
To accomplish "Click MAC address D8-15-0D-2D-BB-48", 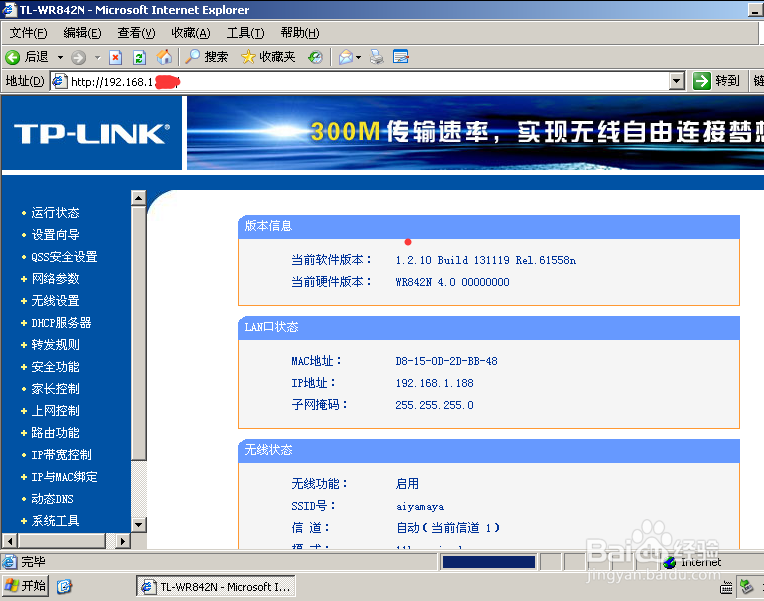I will 446,361.
